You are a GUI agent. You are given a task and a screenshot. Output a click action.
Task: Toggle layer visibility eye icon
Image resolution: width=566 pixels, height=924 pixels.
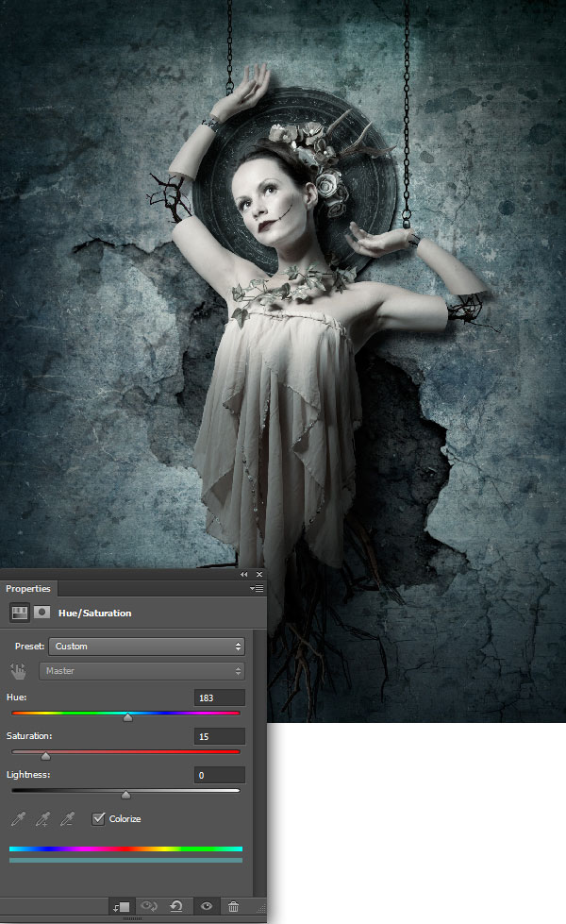point(207,906)
